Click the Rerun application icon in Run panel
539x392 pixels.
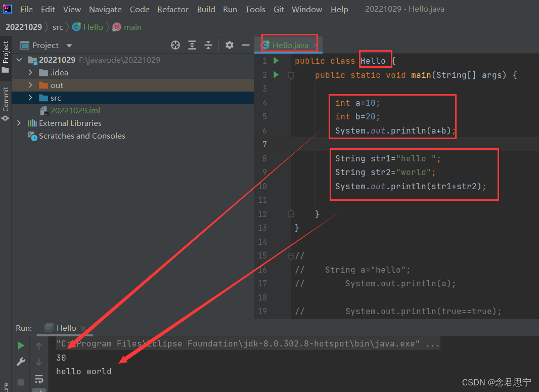click(20, 344)
